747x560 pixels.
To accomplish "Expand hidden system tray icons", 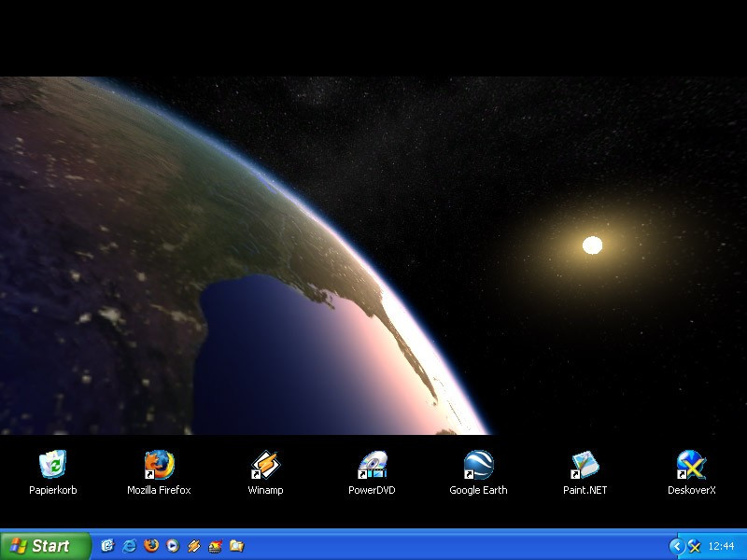I will coord(676,546).
